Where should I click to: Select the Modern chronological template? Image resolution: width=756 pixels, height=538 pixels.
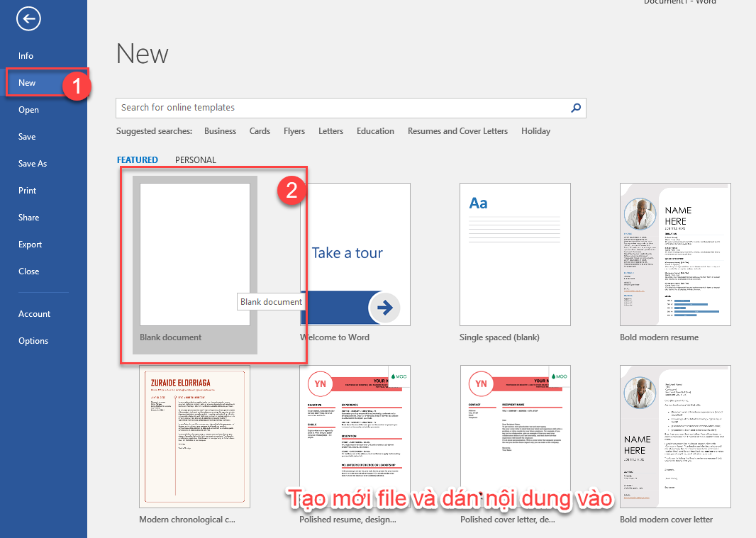(x=195, y=437)
